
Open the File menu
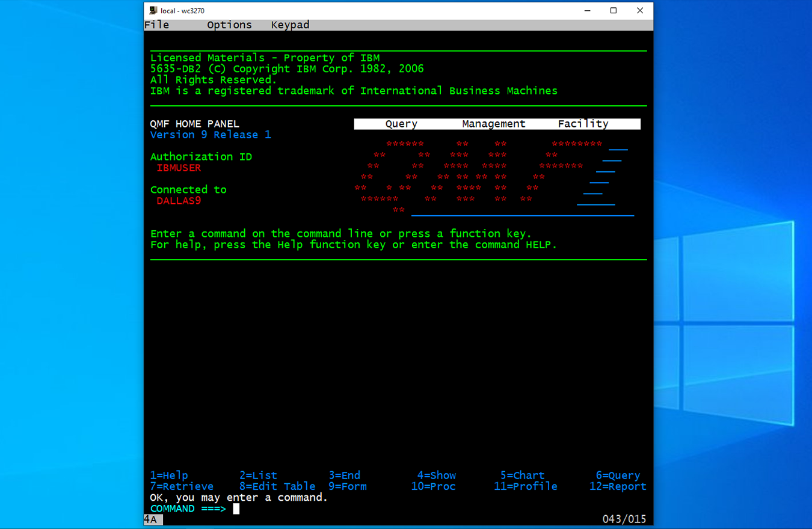(x=156, y=25)
